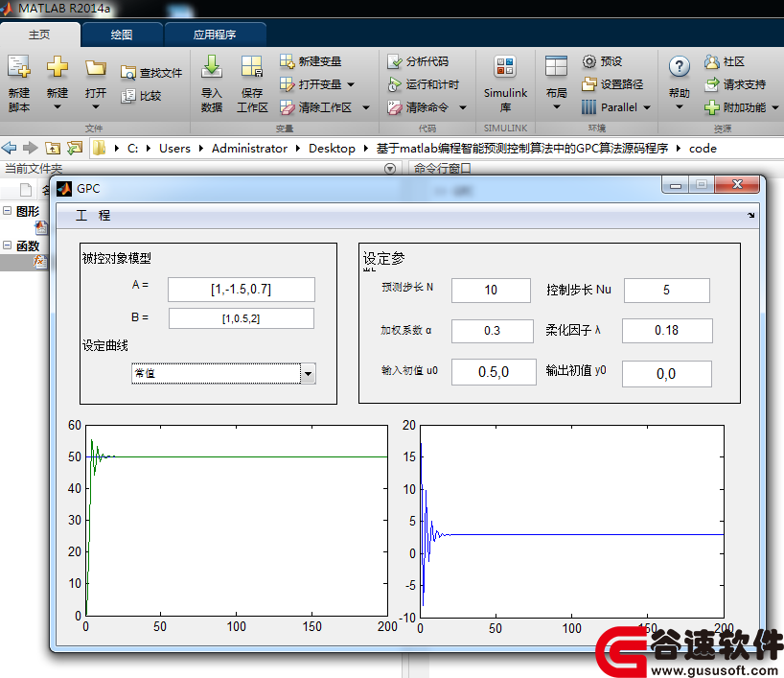Click the code path segment
784x678 pixels.
pyautogui.click(x=703, y=148)
